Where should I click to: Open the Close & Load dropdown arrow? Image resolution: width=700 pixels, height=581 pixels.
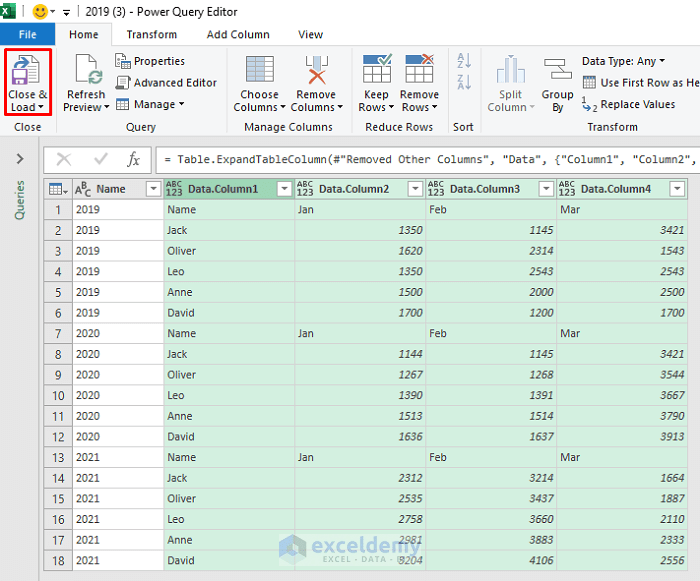click(41, 107)
